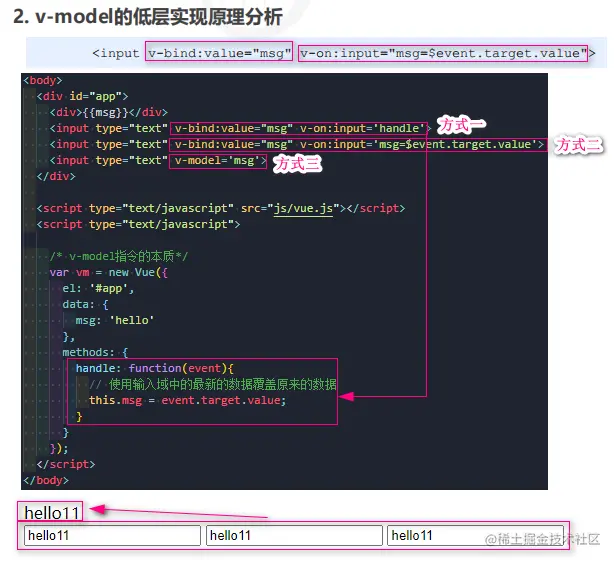The width and height of the screenshot is (616, 562).
Task: Click the code line 'var vm = new Vue({'
Action: click(108, 273)
